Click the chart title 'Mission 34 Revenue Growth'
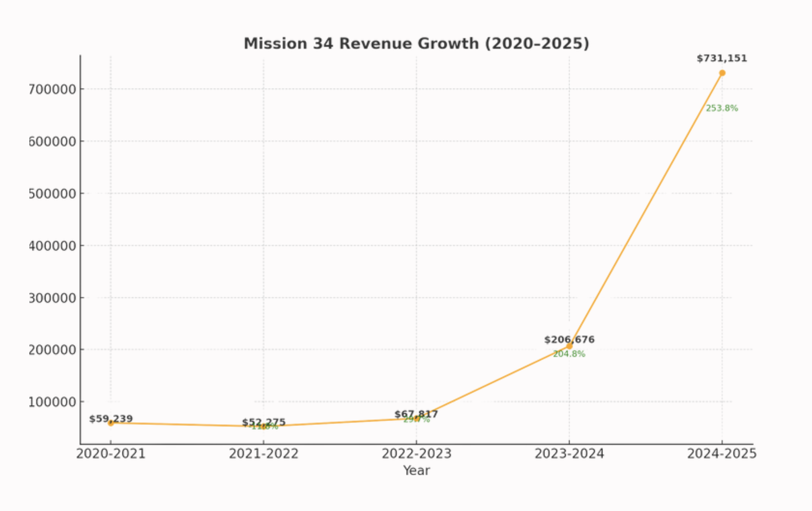 [416, 44]
